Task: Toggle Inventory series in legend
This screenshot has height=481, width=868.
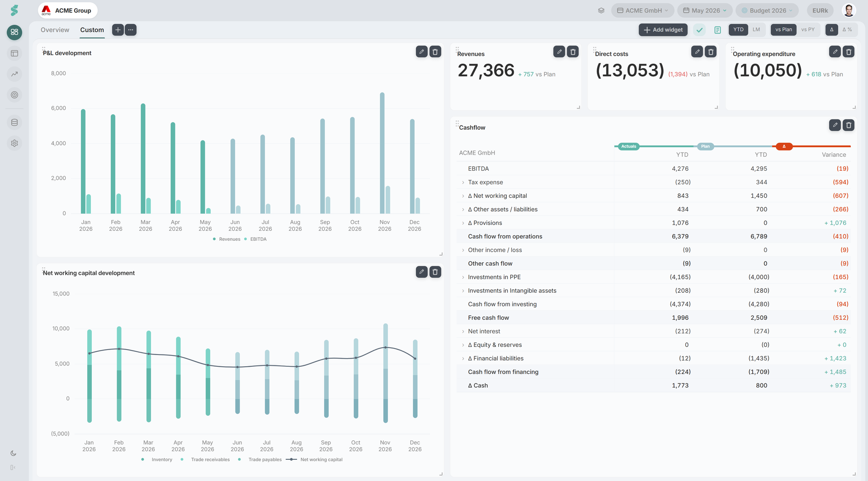Action: (157, 460)
